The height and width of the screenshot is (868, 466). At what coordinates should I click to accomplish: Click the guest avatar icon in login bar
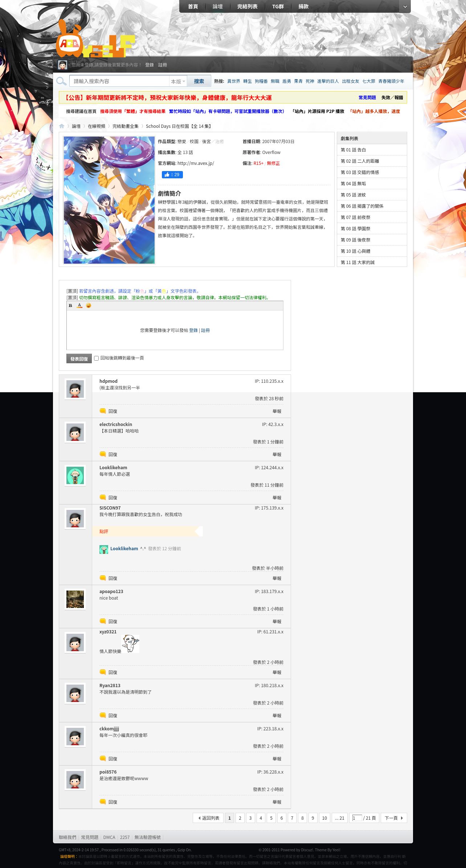pyautogui.click(x=62, y=65)
